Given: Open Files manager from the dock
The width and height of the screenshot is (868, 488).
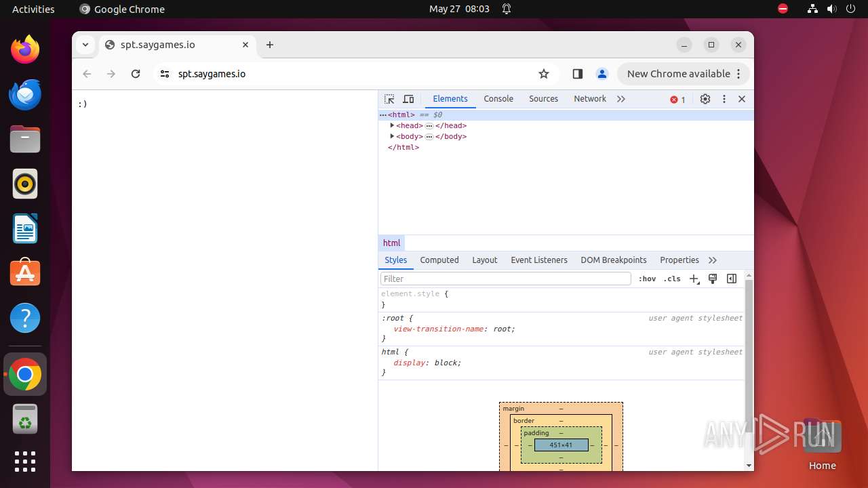Looking at the screenshot, I should (25, 139).
